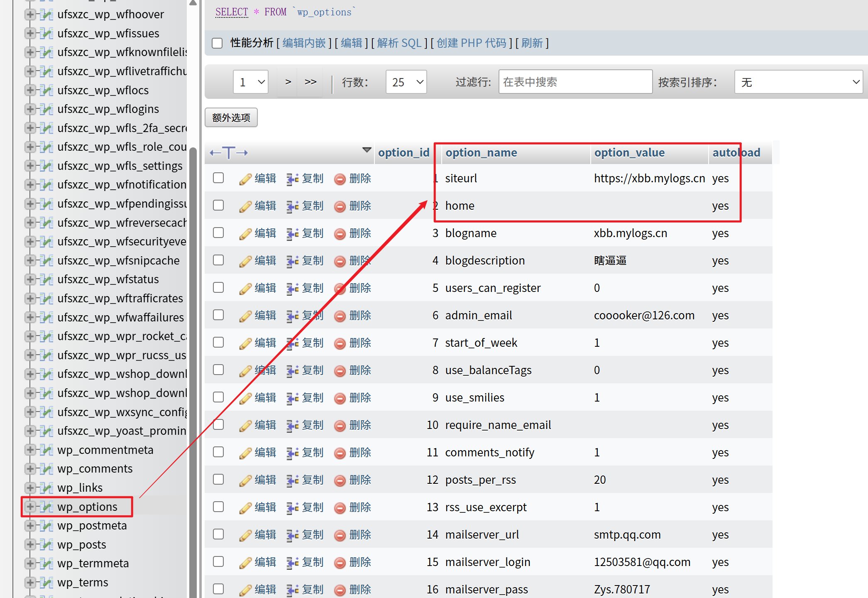868x598 pixels.
Task: Click the 在表中搜索 filter rows field
Action: point(575,82)
